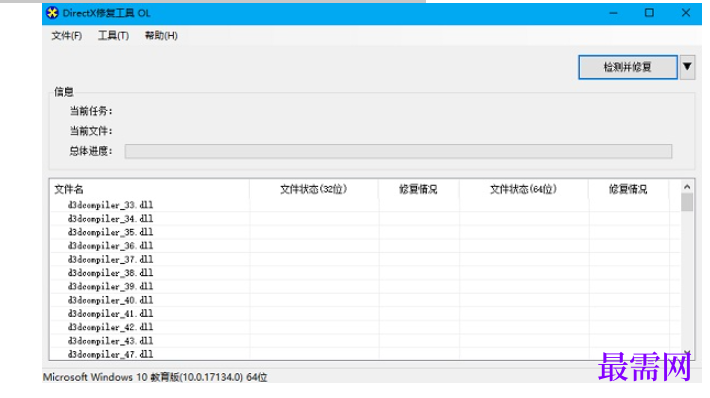Minimize the DirectX repair tool window
The height and width of the screenshot is (398, 710).
[x=614, y=13]
